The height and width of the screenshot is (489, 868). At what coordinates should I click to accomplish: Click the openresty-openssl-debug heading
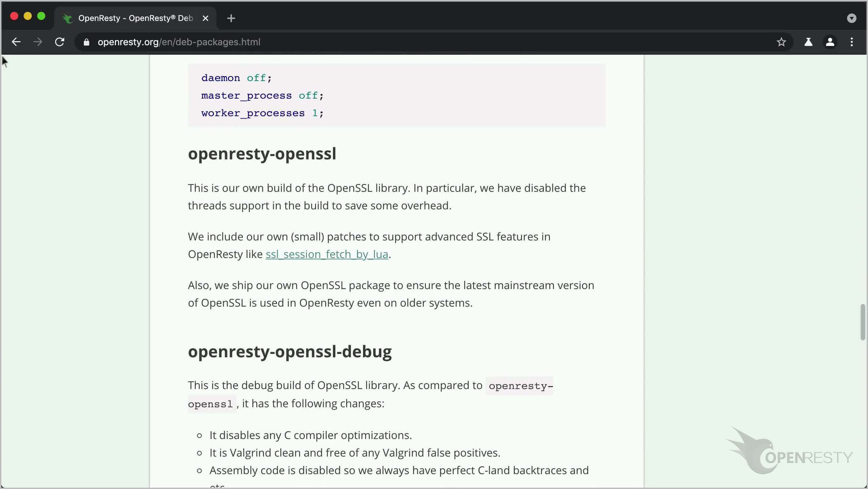290,352
